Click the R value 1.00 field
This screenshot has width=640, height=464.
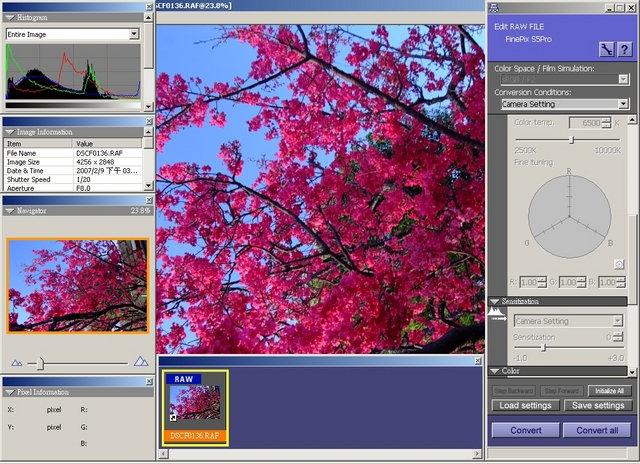coord(529,282)
